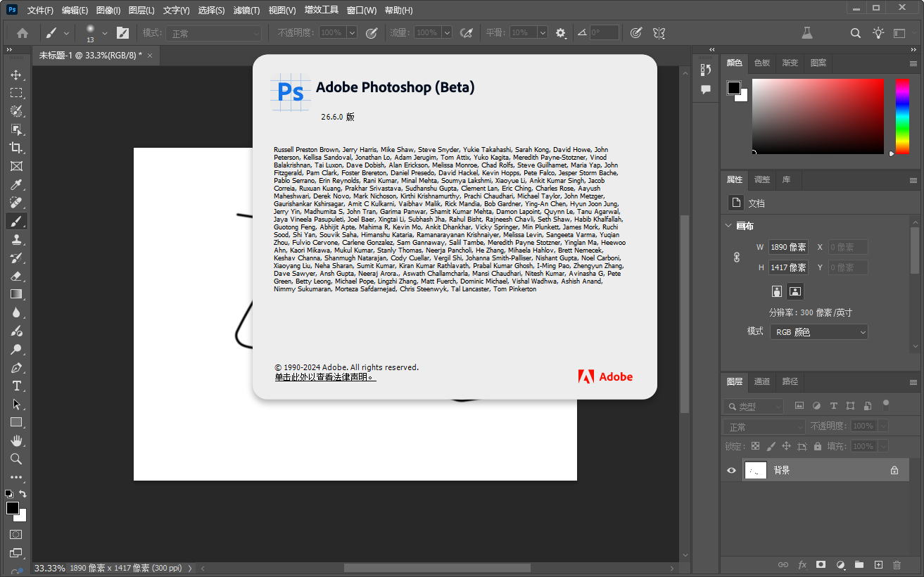The width and height of the screenshot is (924, 577).
Task: Select the Rectangular Marquee tool
Action: tap(16, 93)
